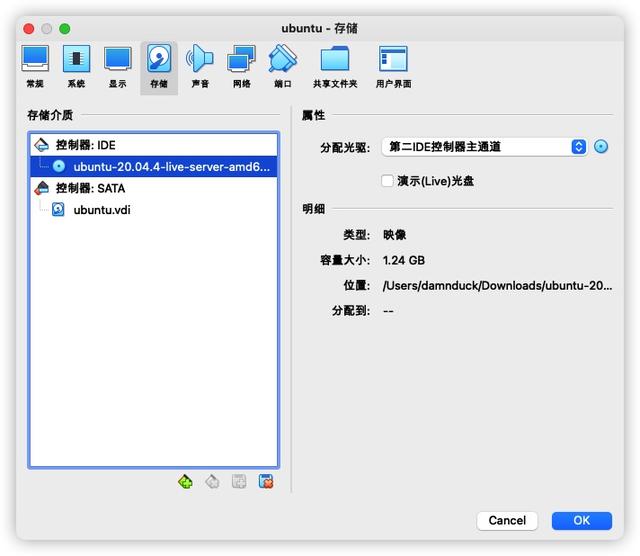
Task: Open the 共享文件夹 (Shared Folders) section
Action: [335, 68]
